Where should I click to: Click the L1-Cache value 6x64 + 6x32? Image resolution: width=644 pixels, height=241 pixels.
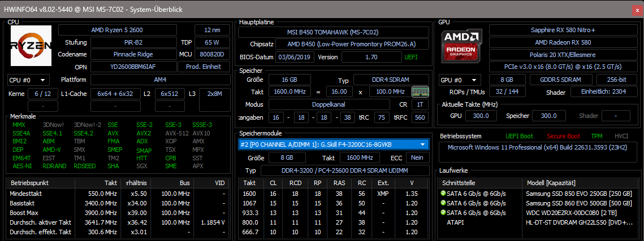(x=115, y=94)
